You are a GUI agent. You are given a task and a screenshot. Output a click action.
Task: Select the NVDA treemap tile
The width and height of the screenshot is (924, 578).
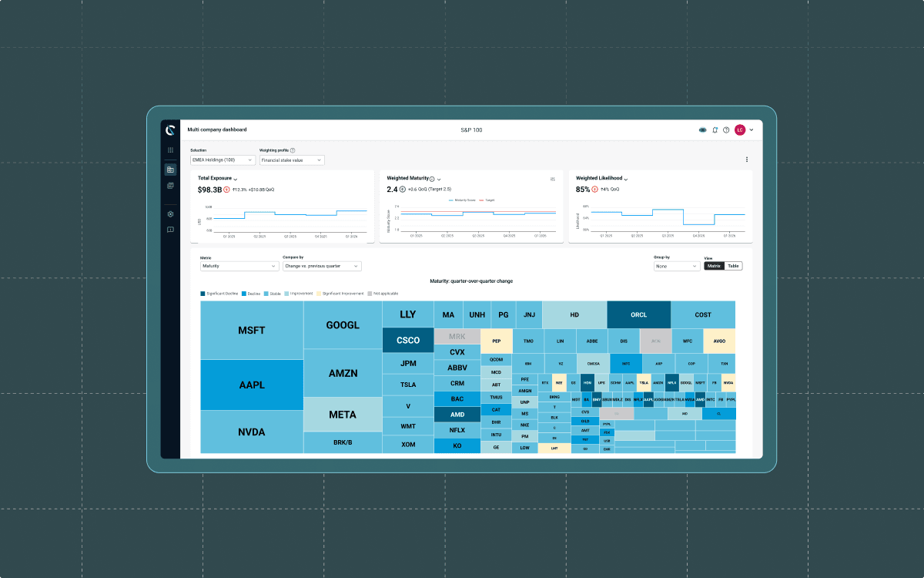(x=252, y=432)
